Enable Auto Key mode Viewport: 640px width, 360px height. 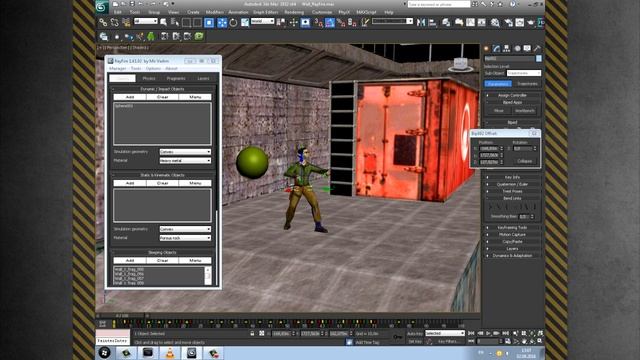(415, 333)
